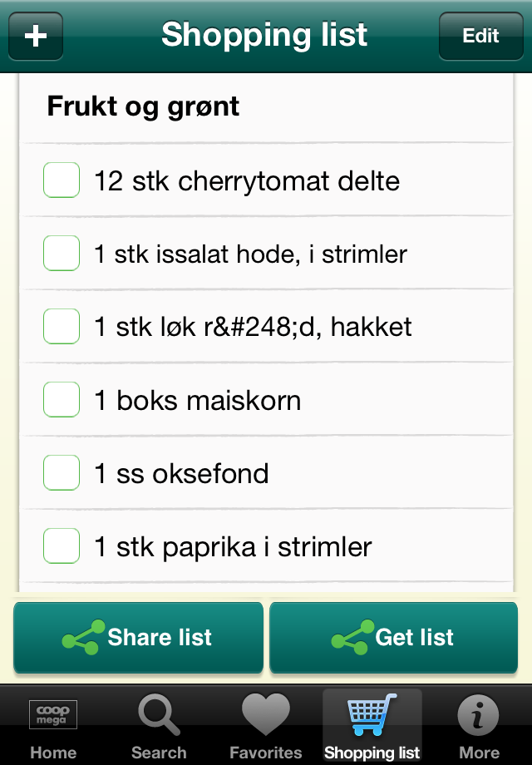Tick the oksefond checkbox
The image size is (532, 765).
point(62,473)
